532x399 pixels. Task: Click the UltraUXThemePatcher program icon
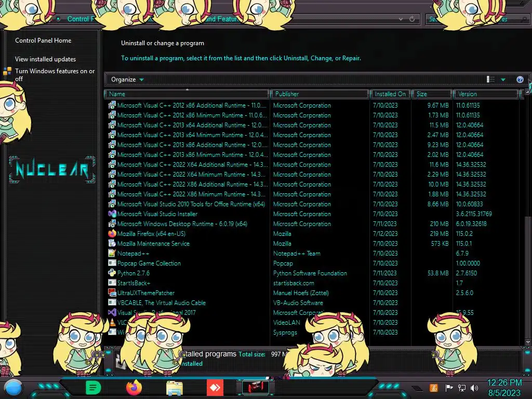(x=112, y=292)
